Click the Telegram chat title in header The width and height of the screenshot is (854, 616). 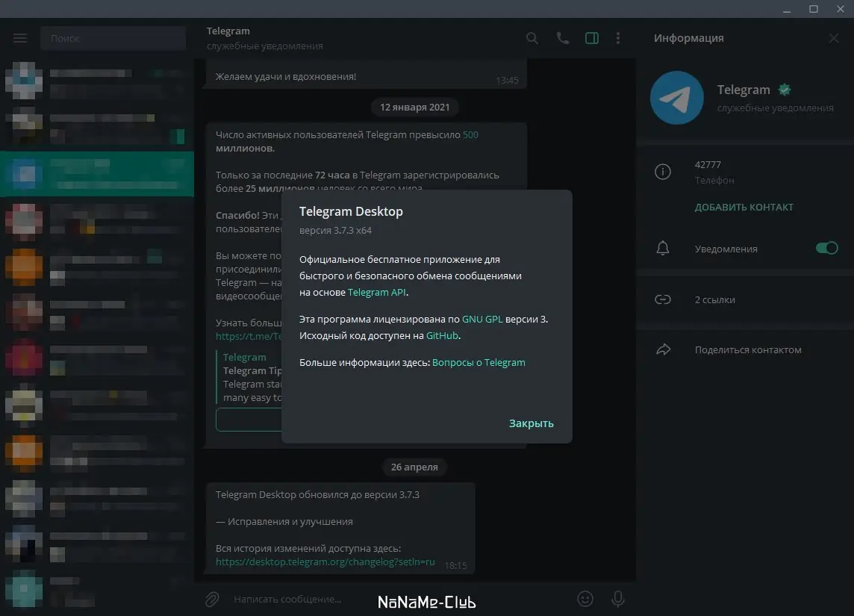pos(228,31)
